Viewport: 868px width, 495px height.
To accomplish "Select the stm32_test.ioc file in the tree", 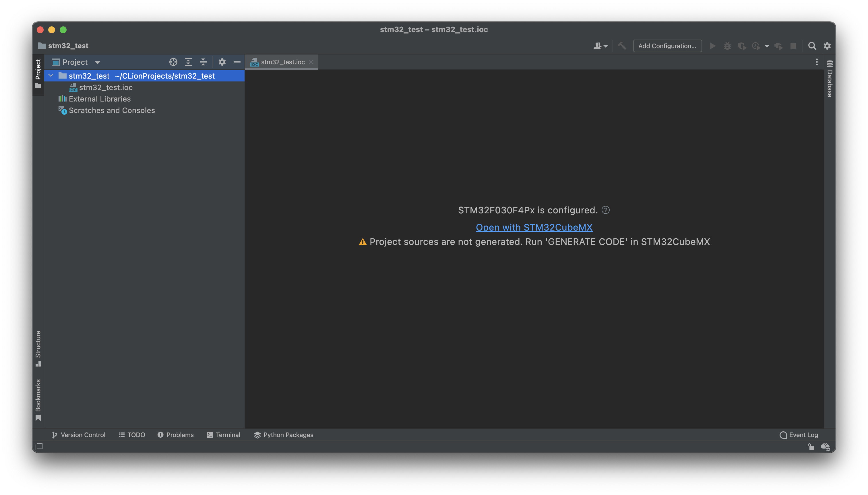I will coord(106,87).
